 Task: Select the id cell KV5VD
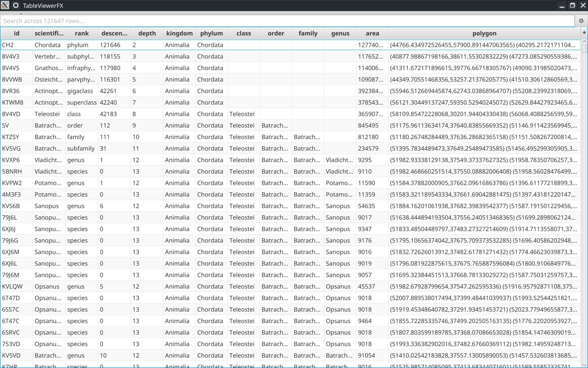pos(17,355)
